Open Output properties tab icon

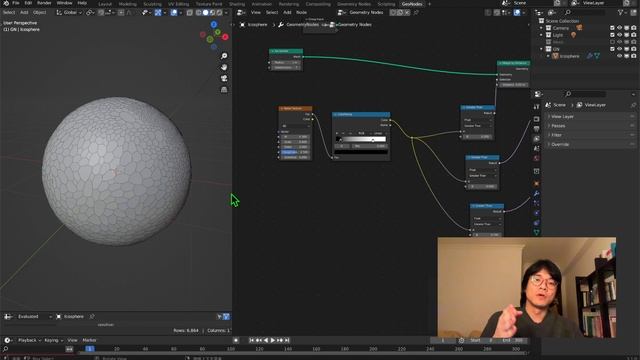[x=536, y=129]
